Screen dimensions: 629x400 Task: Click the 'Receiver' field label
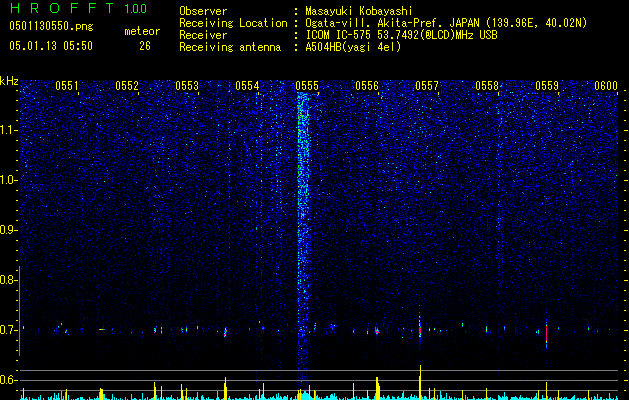(x=203, y=35)
